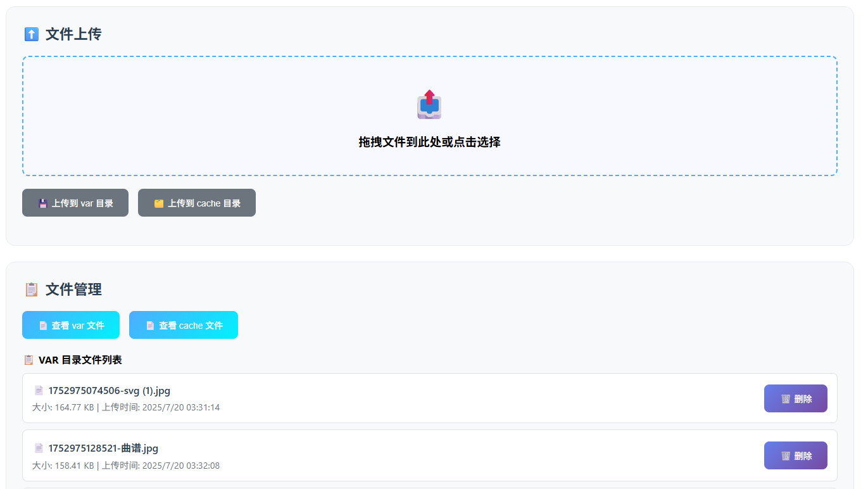868x489 pixels.
Task: Click the clipboard icon beside 文件管理 heading
Action: click(32, 289)
